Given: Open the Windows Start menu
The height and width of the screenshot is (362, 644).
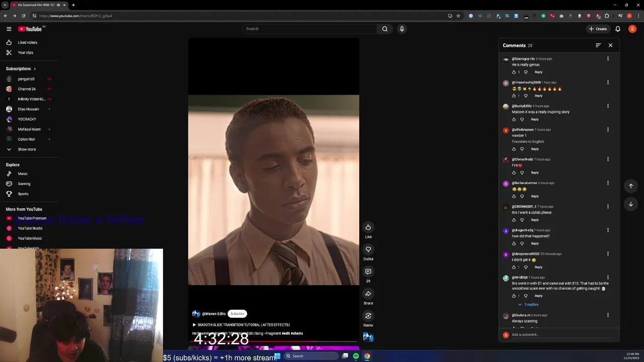Looking at the screenshot, I should [x=277, y=356].
